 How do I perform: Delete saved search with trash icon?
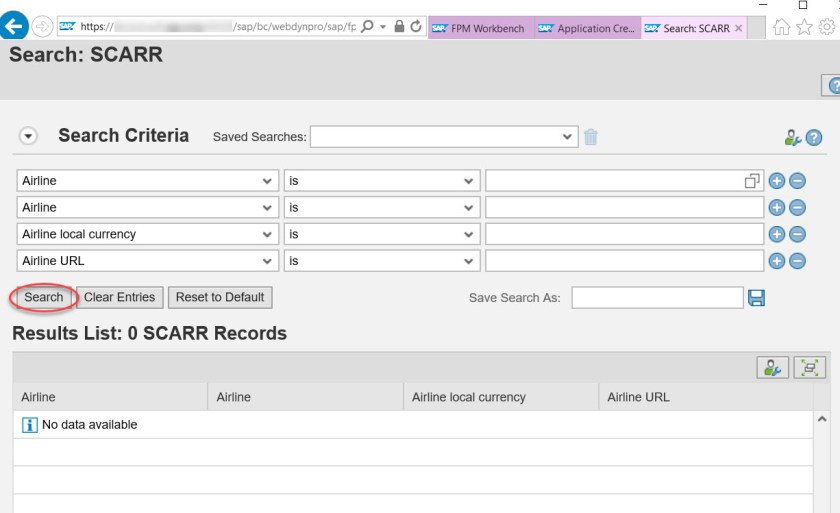click(x=590, y=137)
